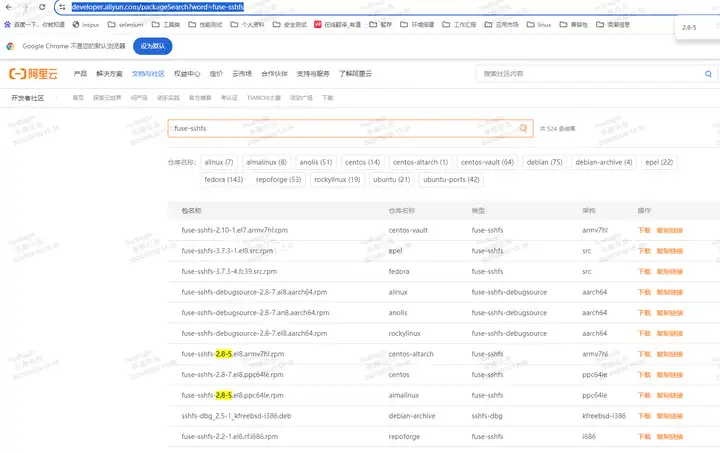Open the linux bookmark folder
The height and width of the screenshot is (453, 720).
(x=539, y=25)
